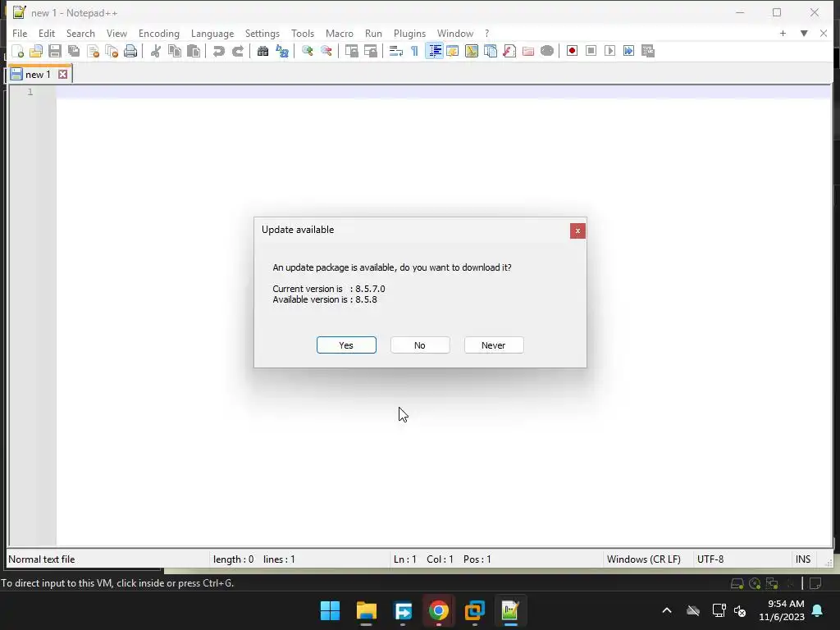Click No in Update available dialog
Image resolution: width=840 pixels, height=630 pixels.
tap(420, 345)
